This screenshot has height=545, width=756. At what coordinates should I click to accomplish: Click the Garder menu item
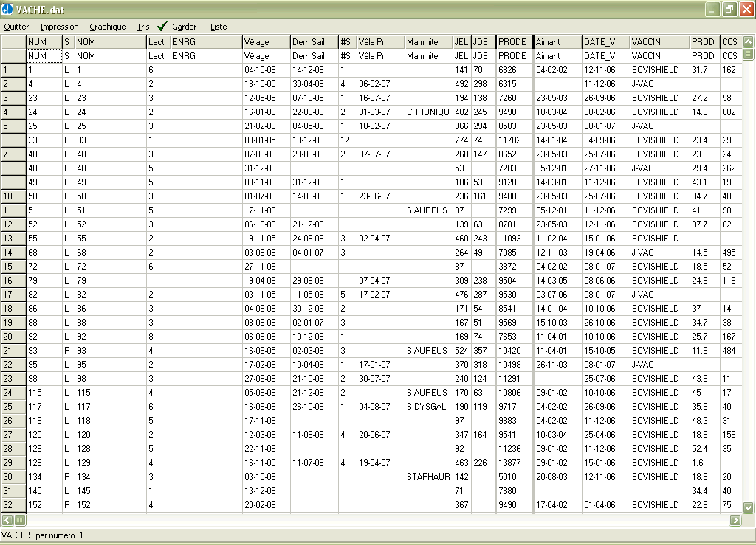click(x=184, y=27)
